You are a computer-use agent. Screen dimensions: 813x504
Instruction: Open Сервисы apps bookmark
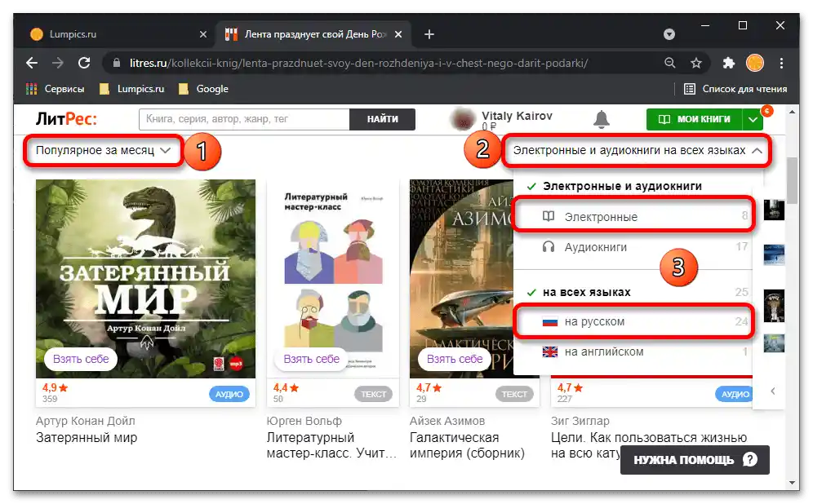click(55, 89)
